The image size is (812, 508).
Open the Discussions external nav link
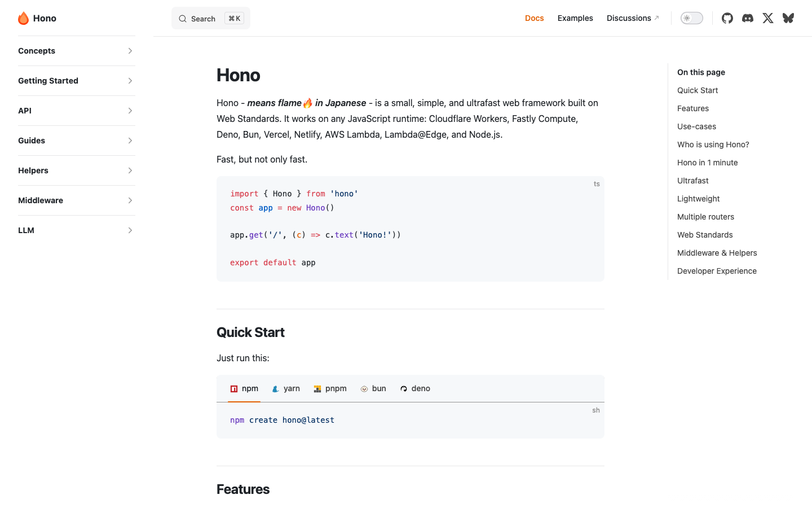[x=633, y=18]
